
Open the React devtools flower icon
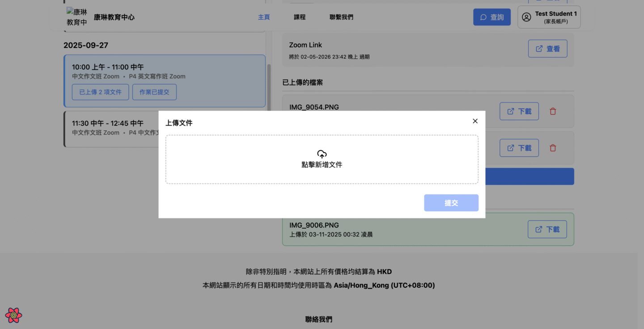(14, 315)
